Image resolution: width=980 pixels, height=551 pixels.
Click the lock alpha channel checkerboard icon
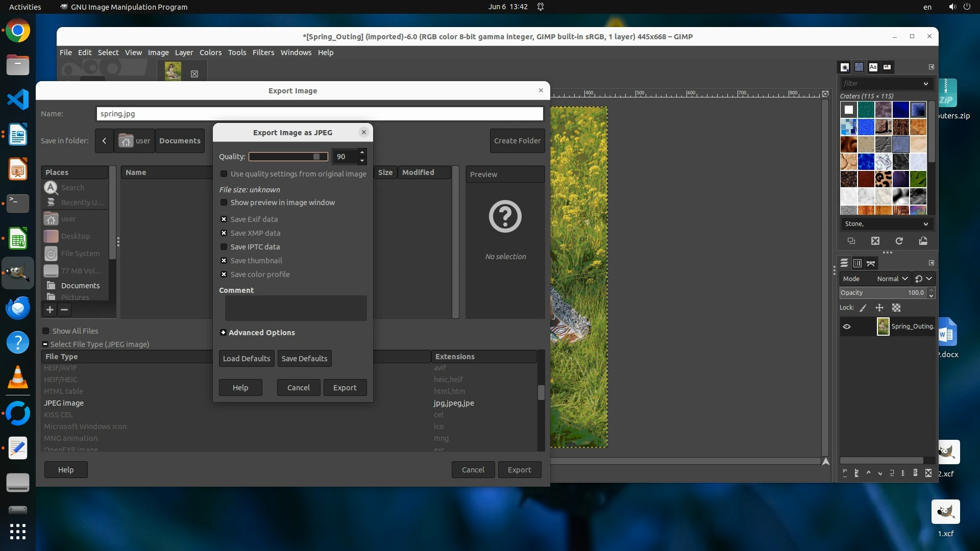point(896,308)
